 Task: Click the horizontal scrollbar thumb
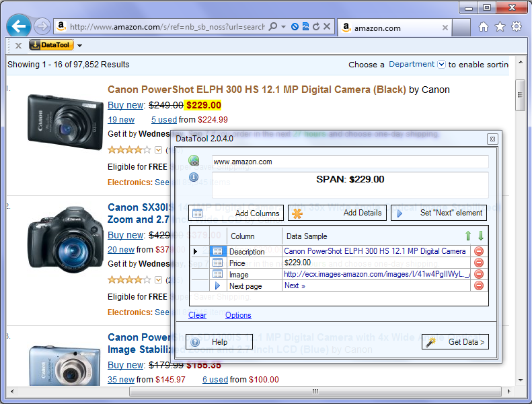[x=315, y=391]
